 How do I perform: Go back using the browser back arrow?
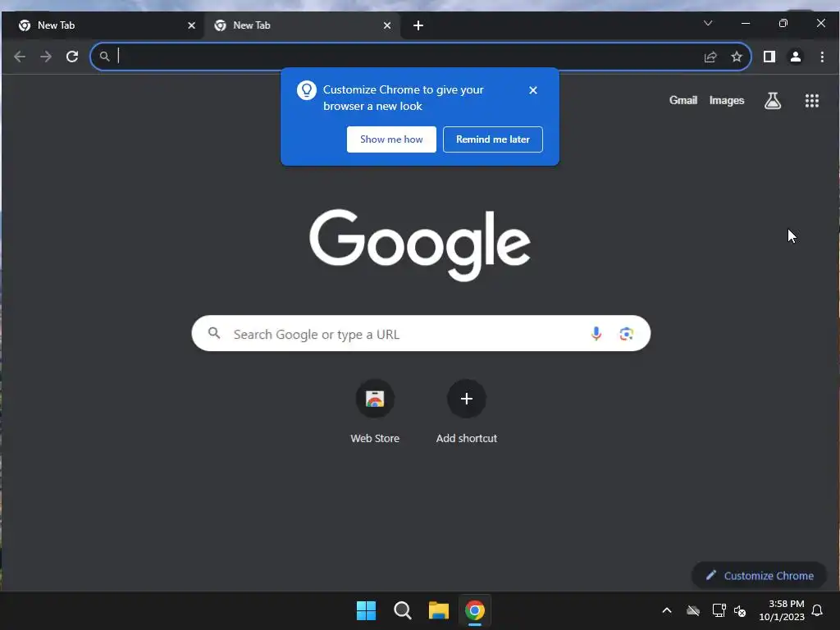click(x=20, y=57)
